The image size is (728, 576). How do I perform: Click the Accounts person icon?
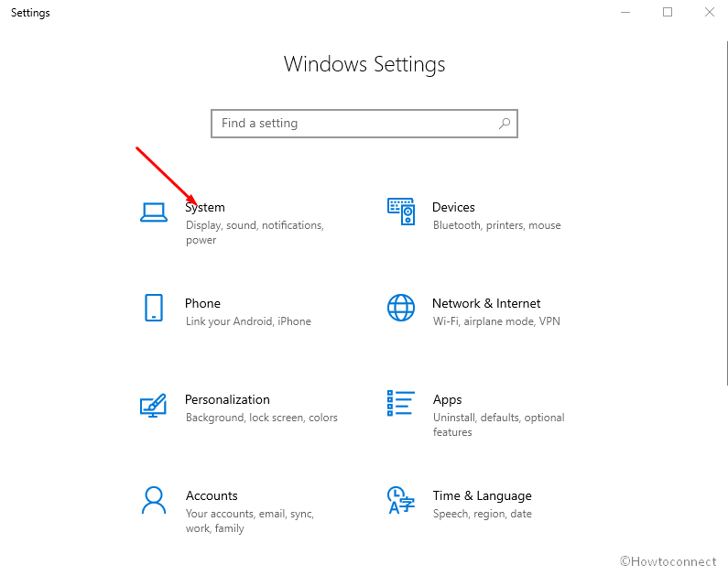pos(154,500)
